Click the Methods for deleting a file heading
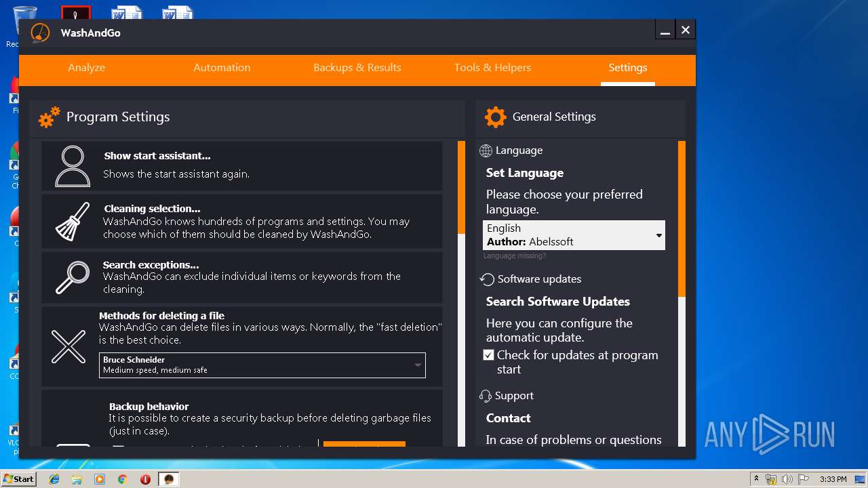This screenshot has height=488, width=868. 161,316
